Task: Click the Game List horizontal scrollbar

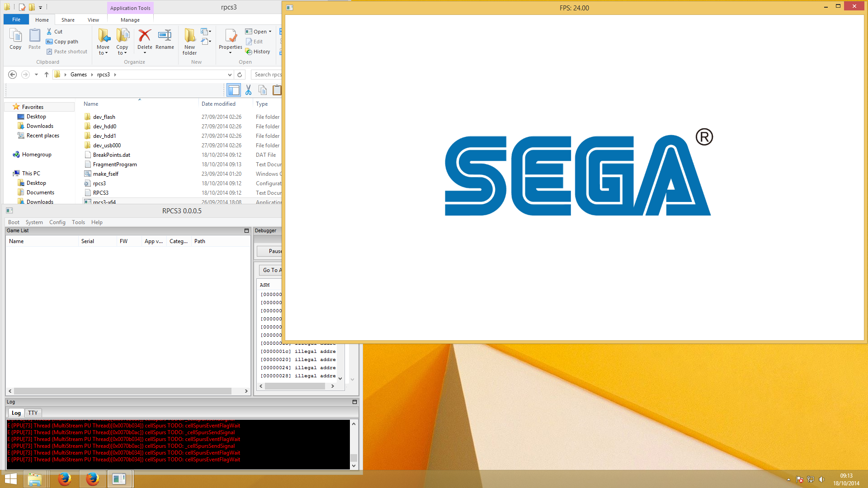Action: coord(123,391)
